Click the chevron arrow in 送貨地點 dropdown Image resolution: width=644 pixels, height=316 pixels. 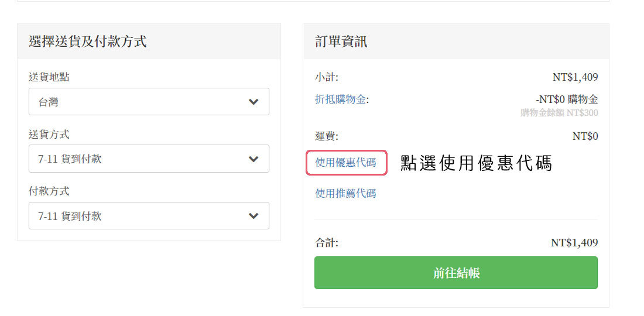pyautogui.click(x=253, y=102)
